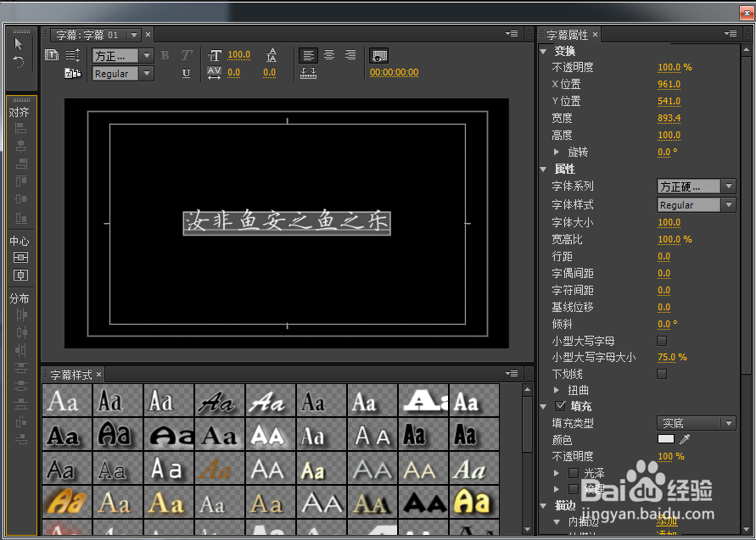Toggle Show Background Video
Image resolution: width=756 pixels, height=540 pixels.
tap(379, 55)
